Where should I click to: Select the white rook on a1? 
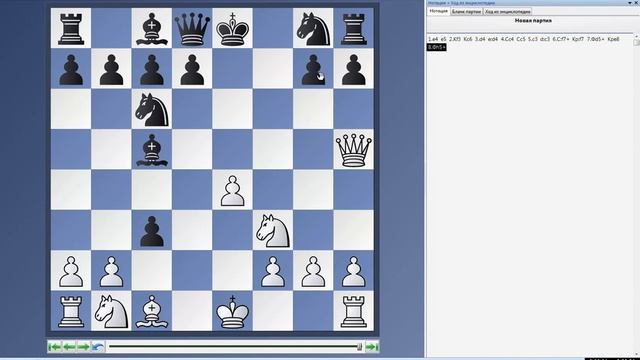click(x=71, y=311)
